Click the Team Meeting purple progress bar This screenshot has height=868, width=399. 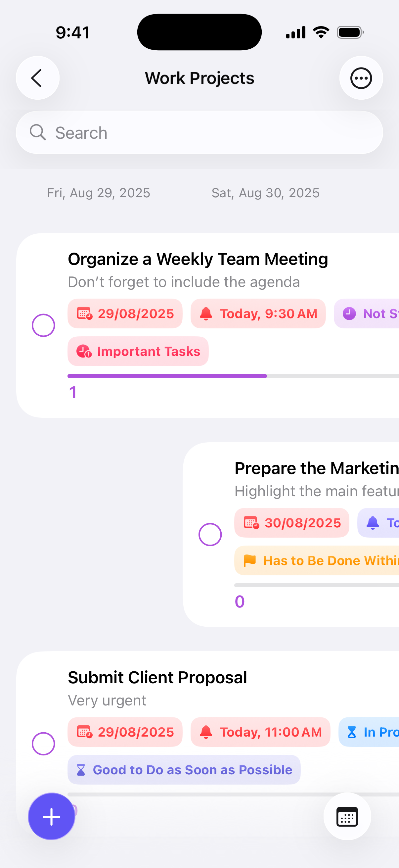167,376
